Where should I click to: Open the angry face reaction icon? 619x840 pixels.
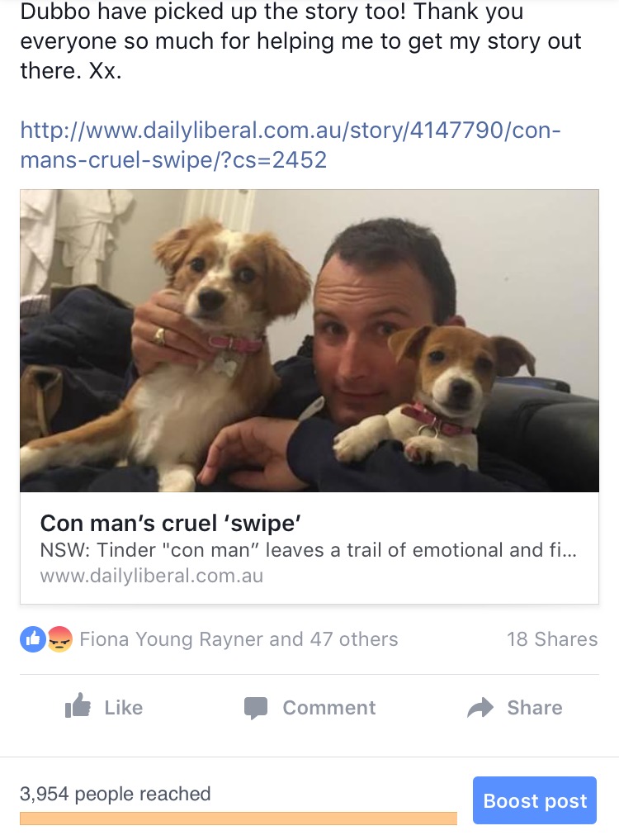point(60,639)
